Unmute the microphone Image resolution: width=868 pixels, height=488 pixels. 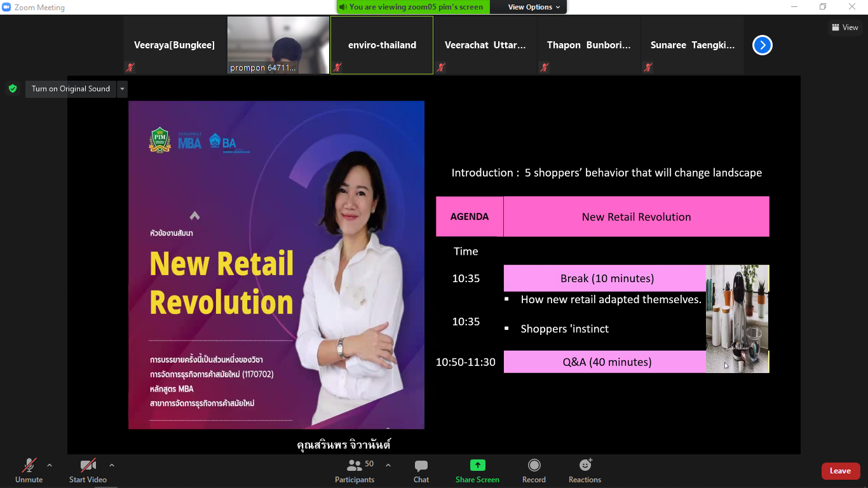(29, 471)
